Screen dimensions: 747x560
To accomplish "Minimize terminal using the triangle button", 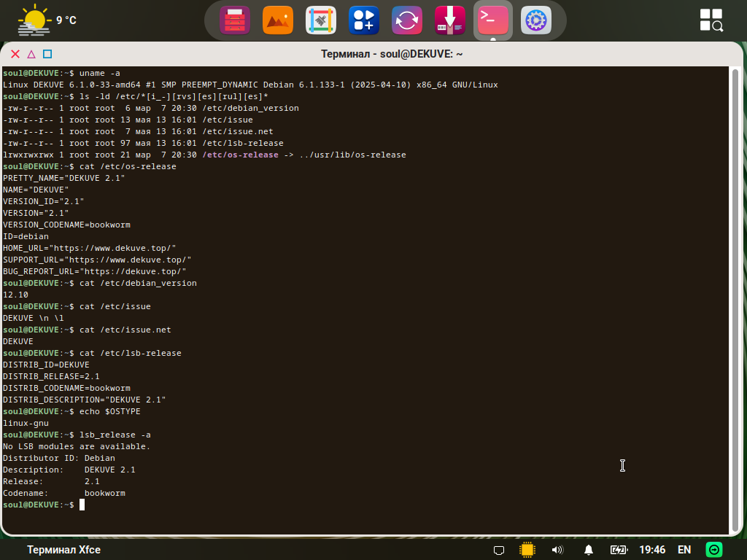I will [x=31, y=54].
